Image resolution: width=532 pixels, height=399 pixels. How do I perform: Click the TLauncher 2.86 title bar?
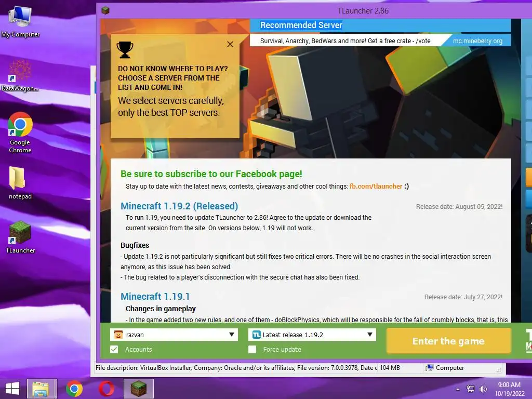click(363, 10)
